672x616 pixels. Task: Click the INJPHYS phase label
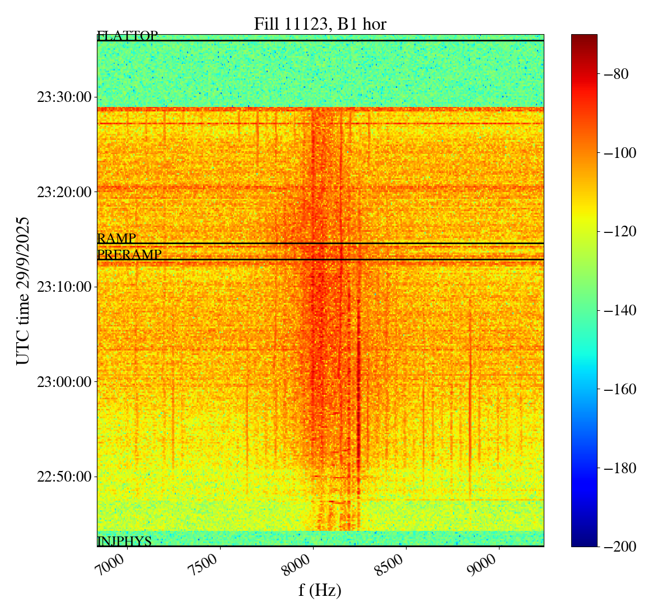click(x=124, y=542)
